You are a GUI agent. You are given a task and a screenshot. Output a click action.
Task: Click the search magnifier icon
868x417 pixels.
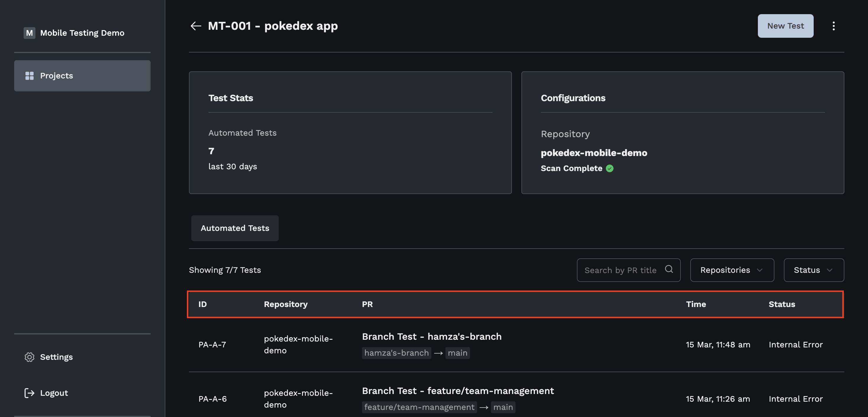click(669, 269)
